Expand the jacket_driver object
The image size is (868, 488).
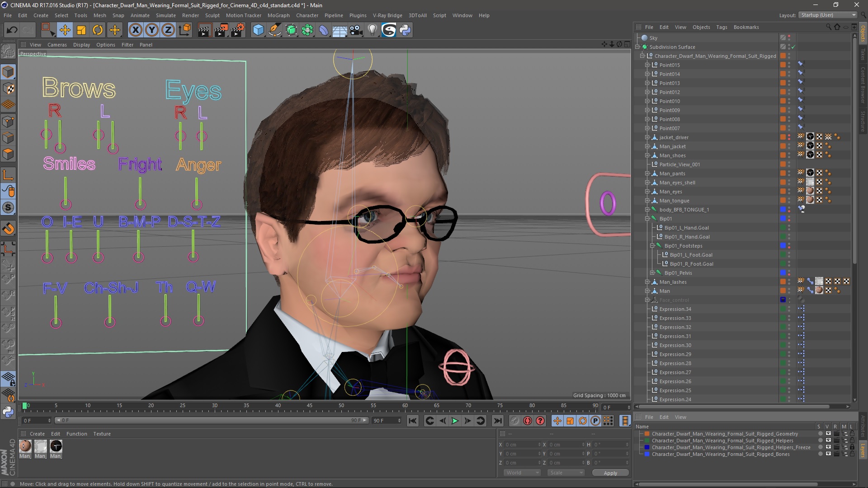click(x=647, y=137)
